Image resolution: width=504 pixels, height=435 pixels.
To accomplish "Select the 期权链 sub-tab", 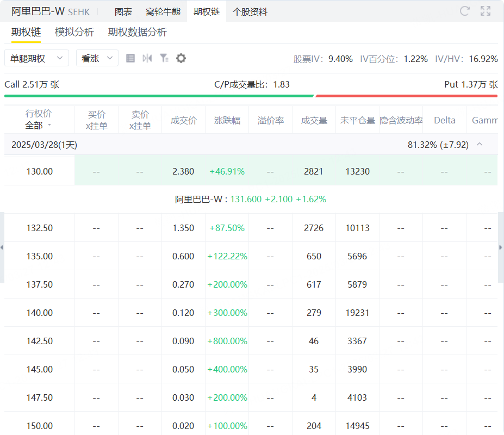I will pos(26,32).
